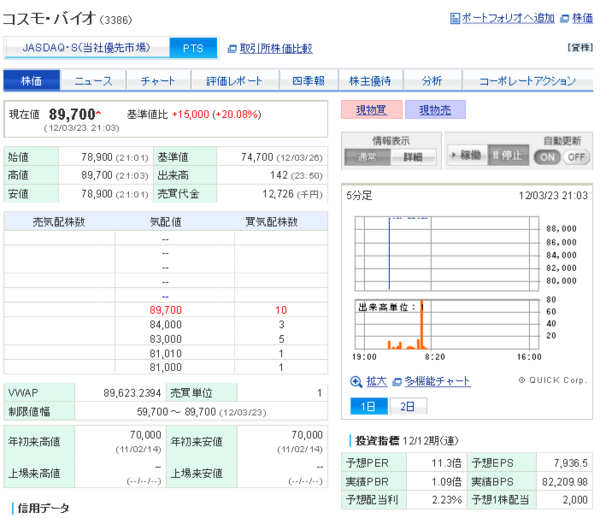Viewport: 600px width, 518px height.
Task: Open the 株主優待 tab
Action: (x=370, y=81)
